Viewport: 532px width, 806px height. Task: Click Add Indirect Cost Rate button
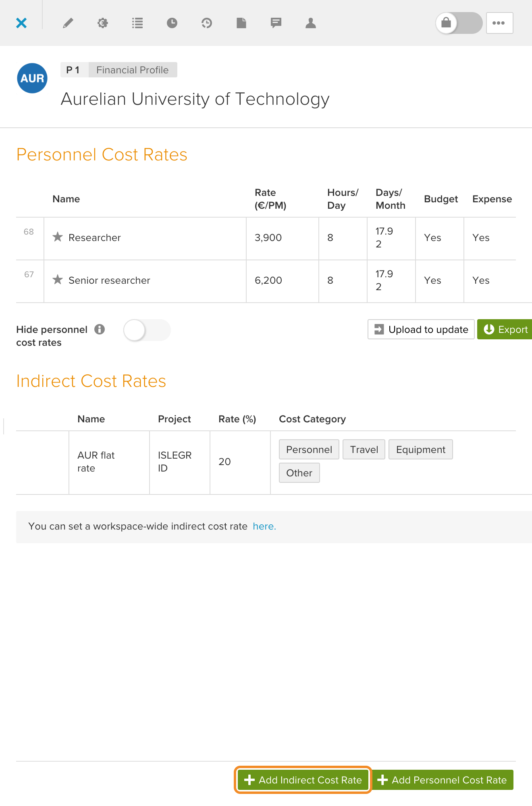pos(303,780)
